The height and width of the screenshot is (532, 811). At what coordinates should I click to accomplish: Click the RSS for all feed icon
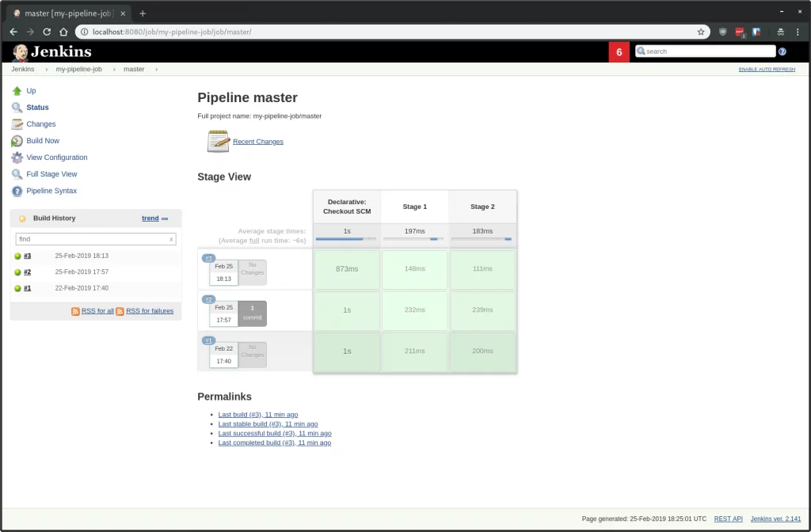tap(75, 311)
